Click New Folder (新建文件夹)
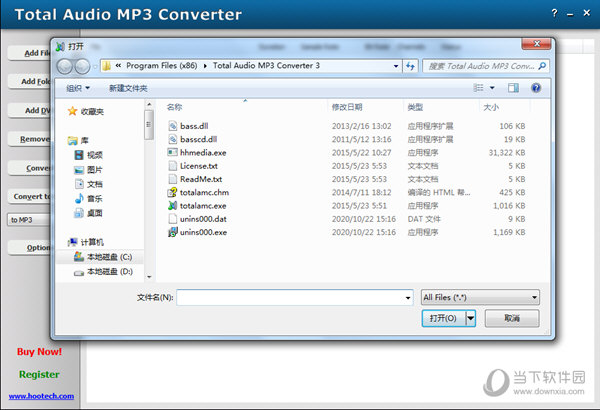This screenshot has height=410, width=600. click(128, 88)
